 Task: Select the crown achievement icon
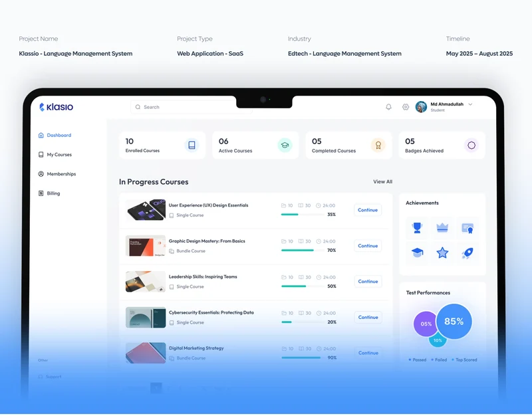click(x=442, y=228)
